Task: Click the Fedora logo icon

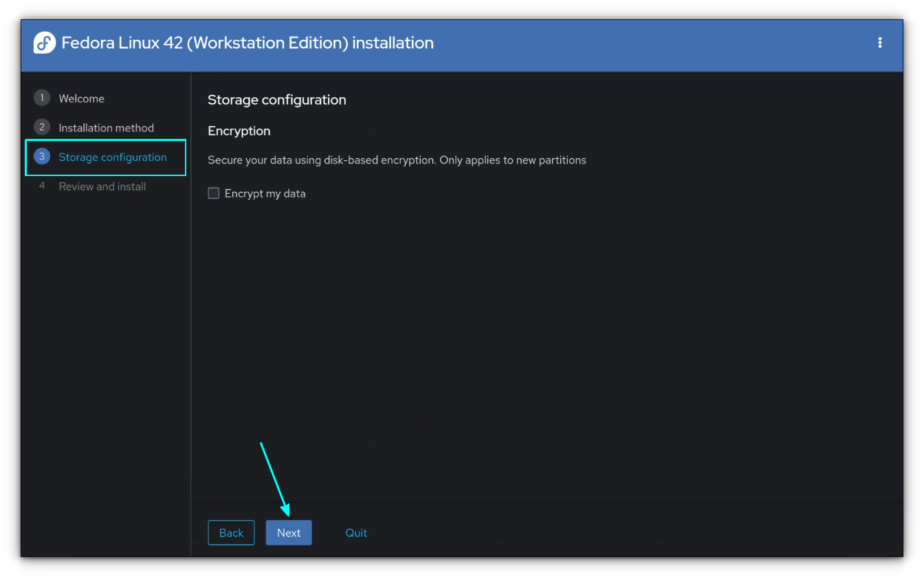Action: point(44,43)
